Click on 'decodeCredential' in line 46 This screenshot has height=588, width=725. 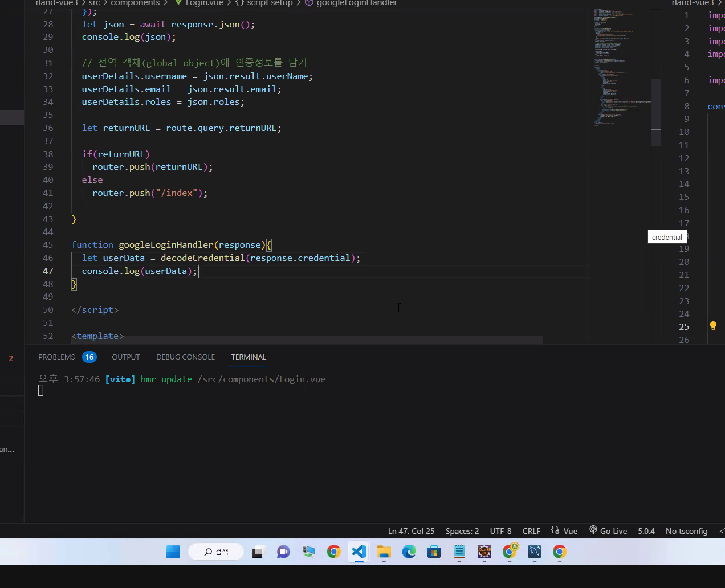(x=202, y=258)
